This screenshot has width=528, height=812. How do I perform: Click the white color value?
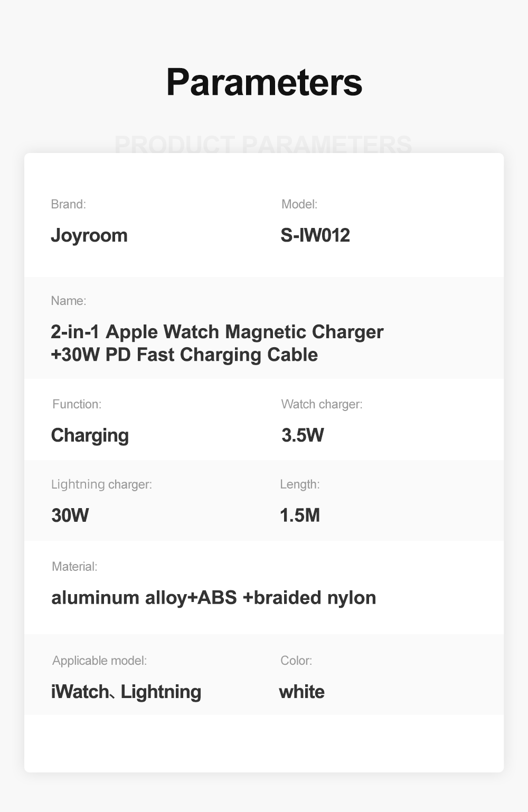tap(301, 692)
